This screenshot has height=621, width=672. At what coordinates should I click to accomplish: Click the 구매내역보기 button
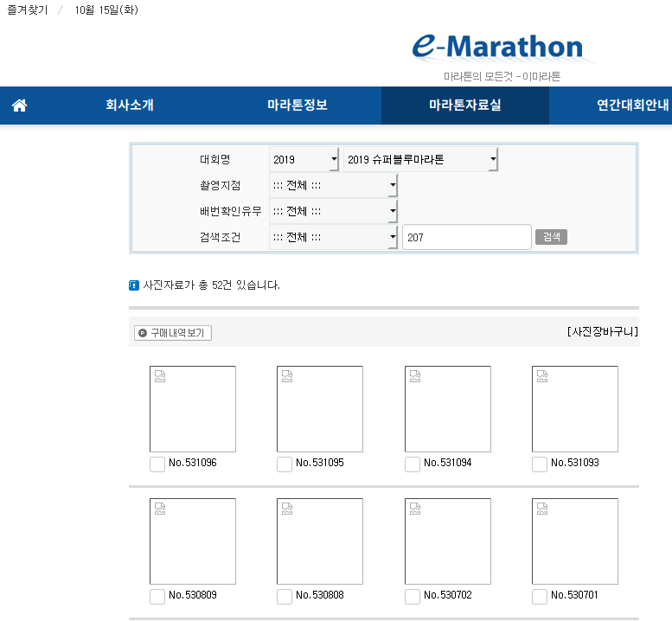[173, 333]
